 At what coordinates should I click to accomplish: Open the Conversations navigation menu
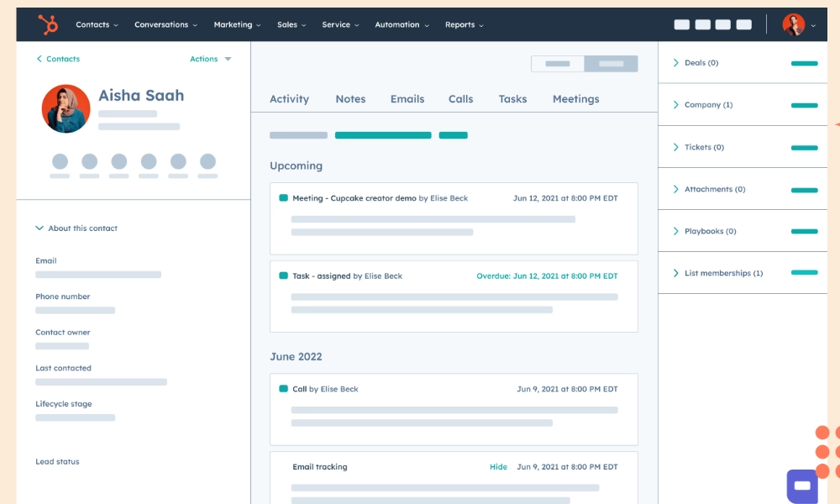pos(166,24)
